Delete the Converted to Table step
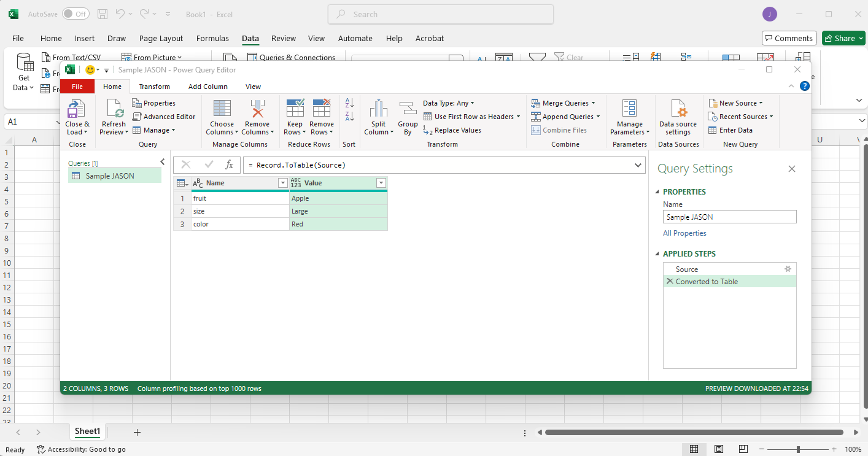The height and width of the screenshot is (456, 868). pyautogui.click(x=670, y=281)
